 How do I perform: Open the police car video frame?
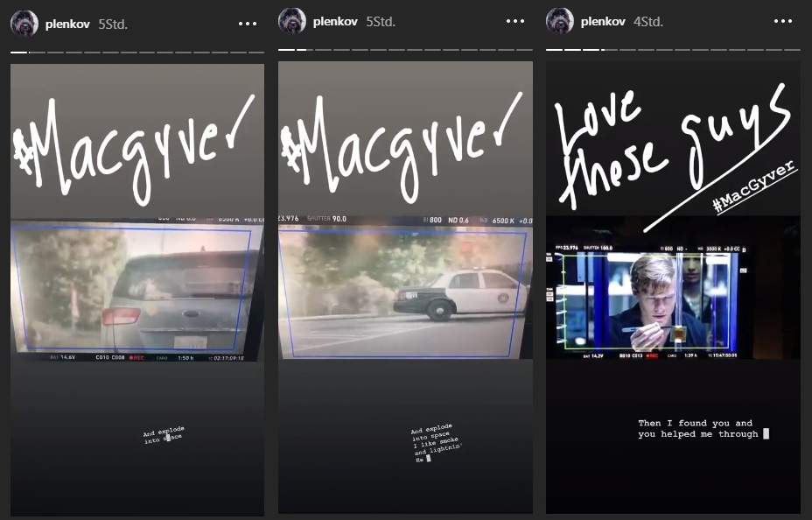[x=405, y=287]
